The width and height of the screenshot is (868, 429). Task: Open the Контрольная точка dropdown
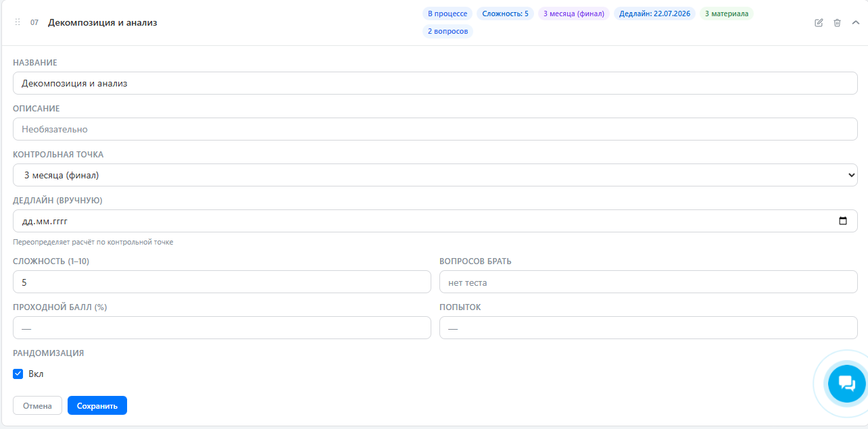coord(435,175)
